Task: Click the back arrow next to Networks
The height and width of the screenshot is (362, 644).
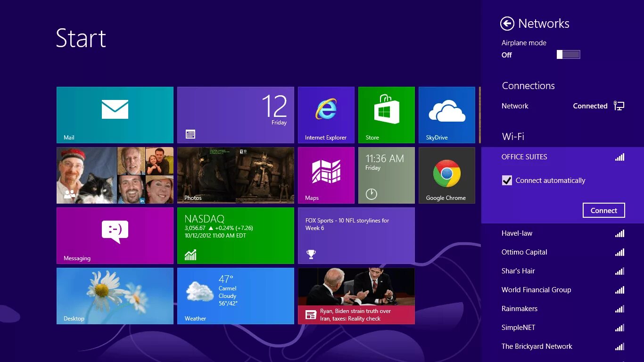Action: (507, 24)
